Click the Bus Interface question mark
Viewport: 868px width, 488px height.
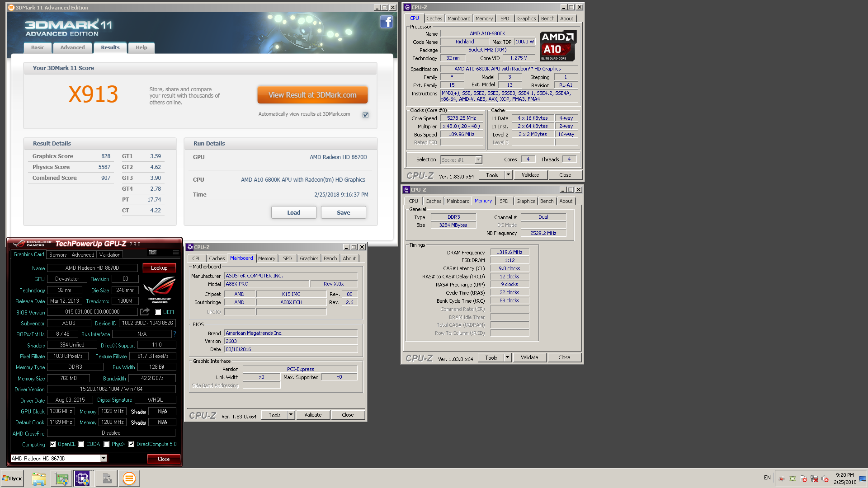click(x=175, y=334)
